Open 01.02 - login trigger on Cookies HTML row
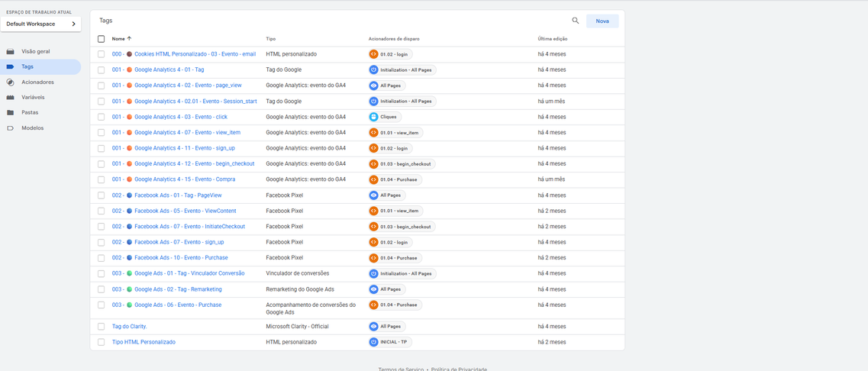 point(390,54)
